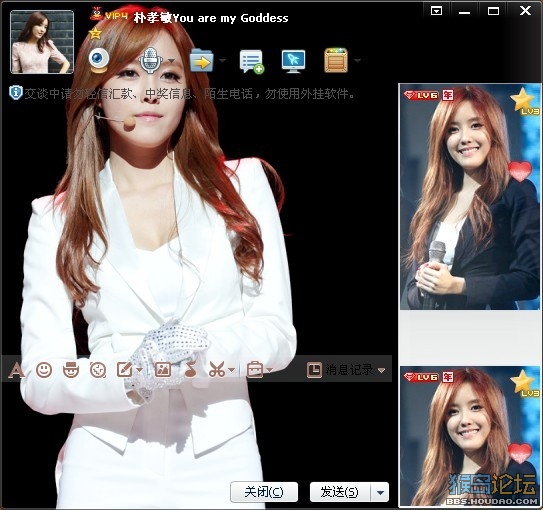This screenshot has width=543, height=510.
Task: Send a file with folder arrow icon
Action: [x=202, y=60]
